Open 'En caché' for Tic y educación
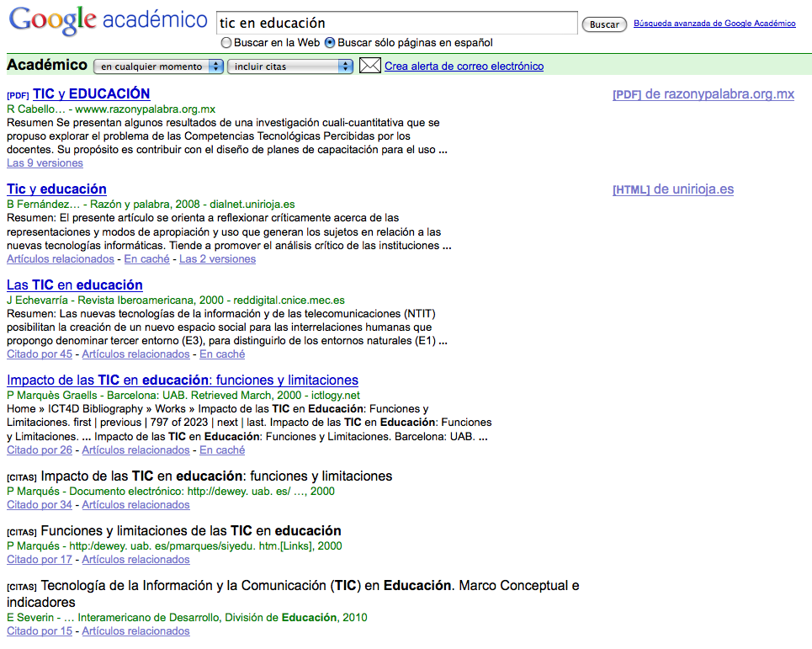Screen dimensions: 812x649 tap(145, 258)
